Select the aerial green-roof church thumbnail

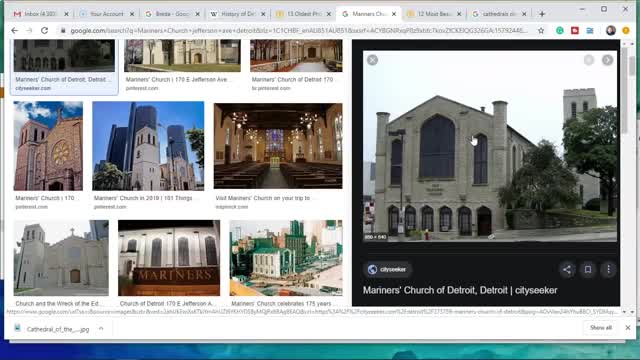pos(286,258)
